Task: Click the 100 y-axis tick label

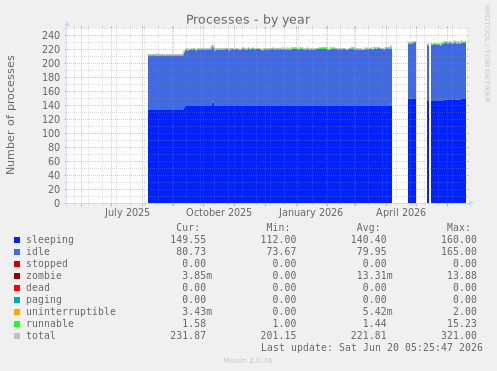Action: point(51,133)
